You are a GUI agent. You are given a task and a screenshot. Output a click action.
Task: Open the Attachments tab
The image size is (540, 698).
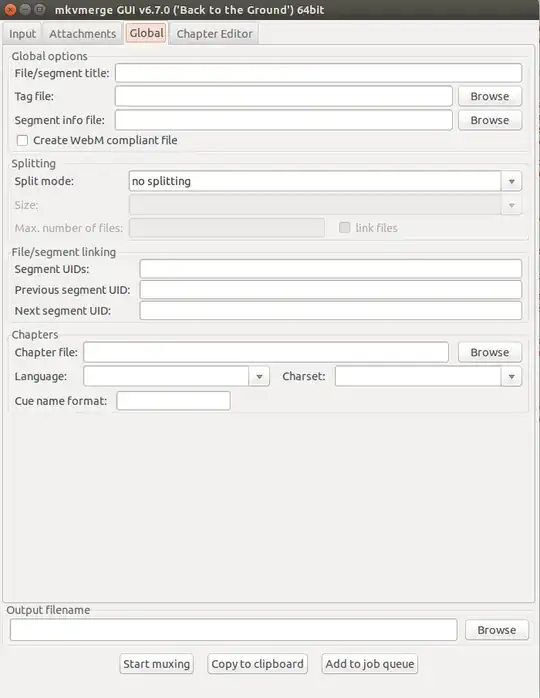(83, 34)
